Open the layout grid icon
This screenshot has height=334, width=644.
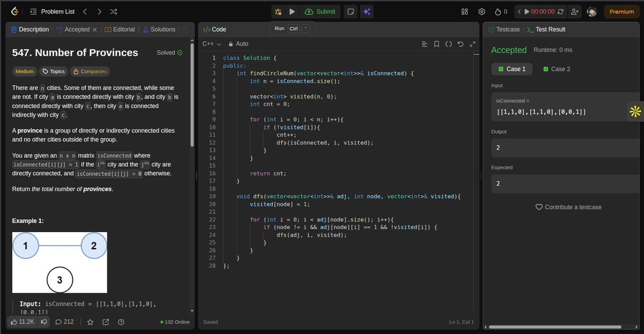465,11
